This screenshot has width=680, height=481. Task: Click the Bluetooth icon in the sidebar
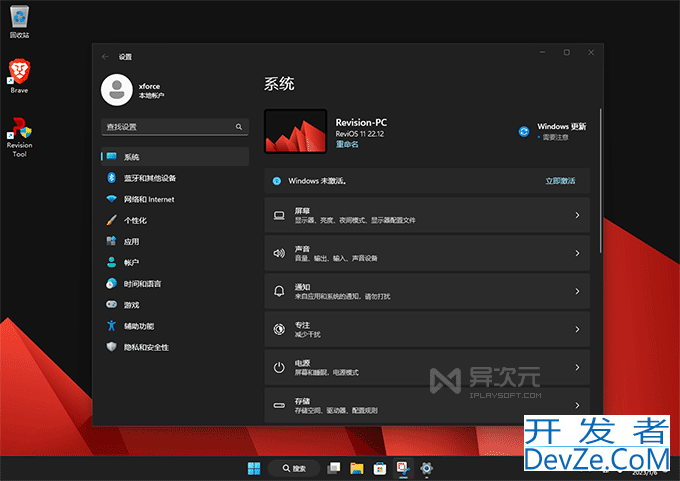111,177
